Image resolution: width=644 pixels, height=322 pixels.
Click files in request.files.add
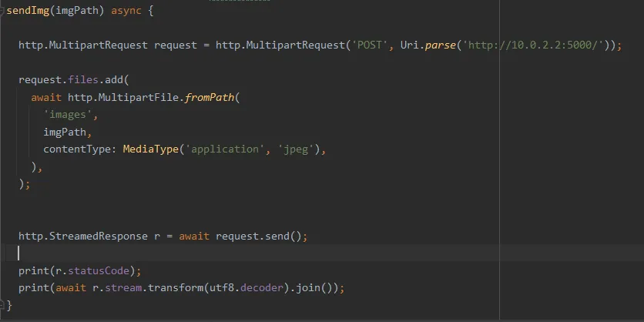(83, 79)
